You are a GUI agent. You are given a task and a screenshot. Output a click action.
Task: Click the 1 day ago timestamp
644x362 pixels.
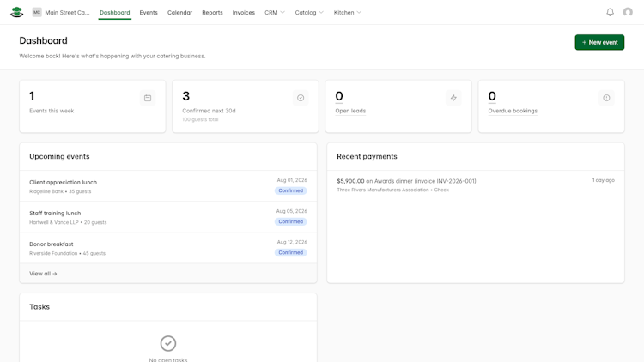603,180
